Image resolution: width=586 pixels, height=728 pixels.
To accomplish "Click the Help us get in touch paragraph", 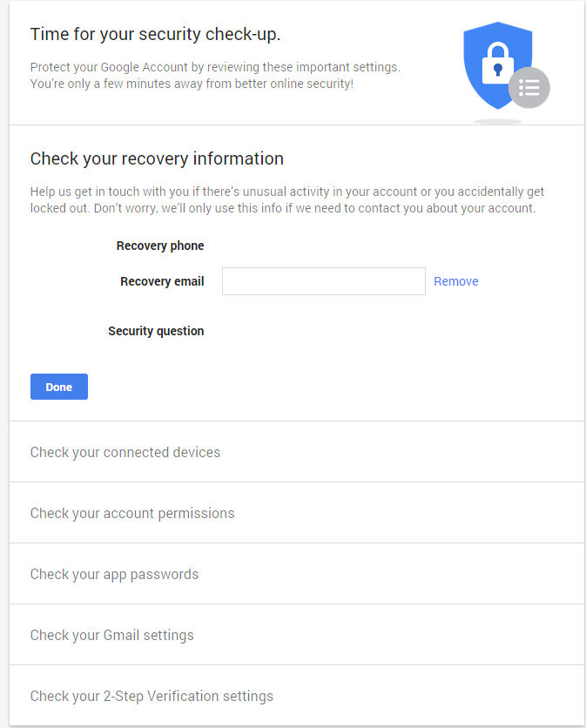I will [287, 199].
